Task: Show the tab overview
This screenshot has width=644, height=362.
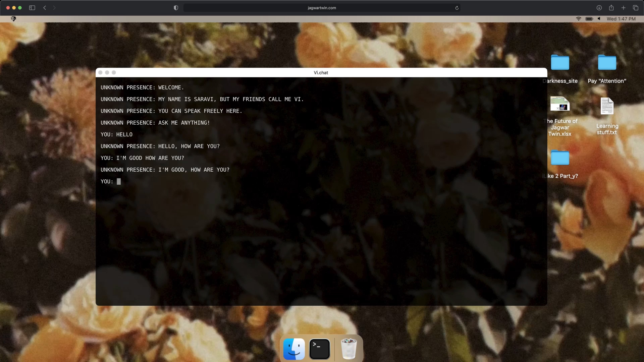Action: pos(636,8)
